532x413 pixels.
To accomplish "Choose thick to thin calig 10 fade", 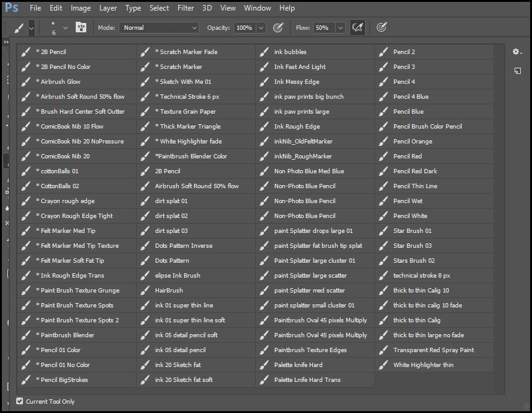I will coord(435,305).
